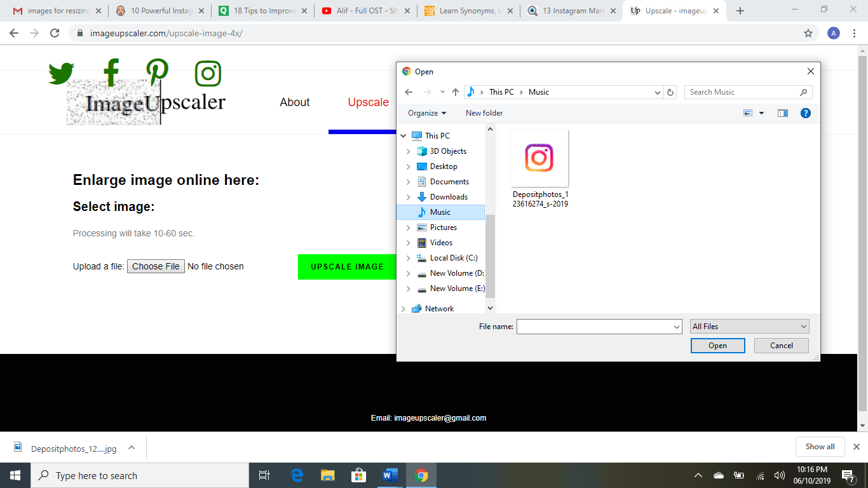This screenshot has height=488, width=868.
Task: Click the ImageUpscaler logo
Action: (146, 102)
